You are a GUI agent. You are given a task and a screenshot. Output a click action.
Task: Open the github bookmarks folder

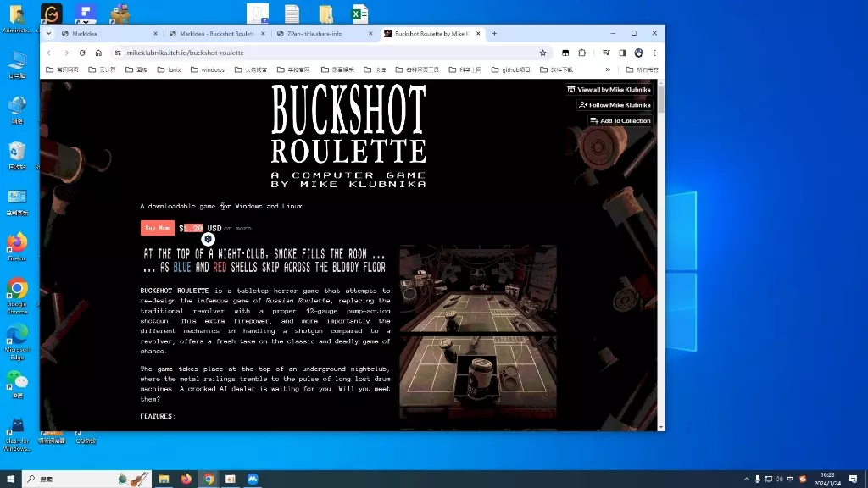coord(510,69)
